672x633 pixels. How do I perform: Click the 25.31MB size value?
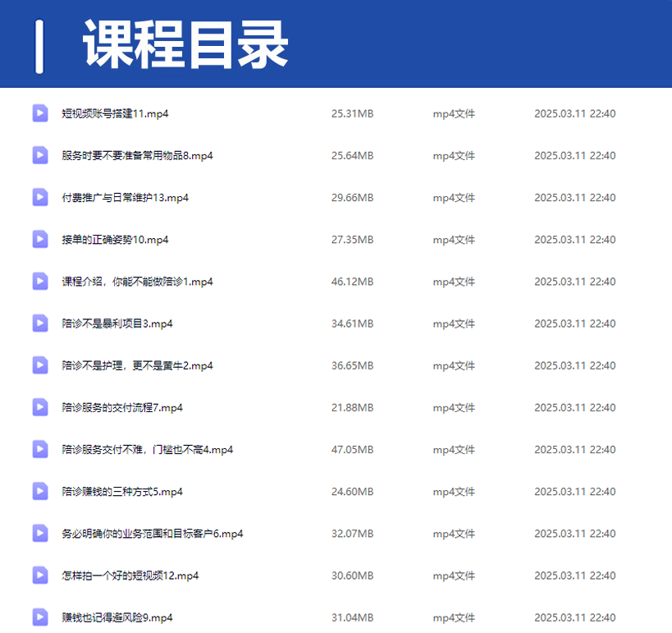(x=352, y=113)
